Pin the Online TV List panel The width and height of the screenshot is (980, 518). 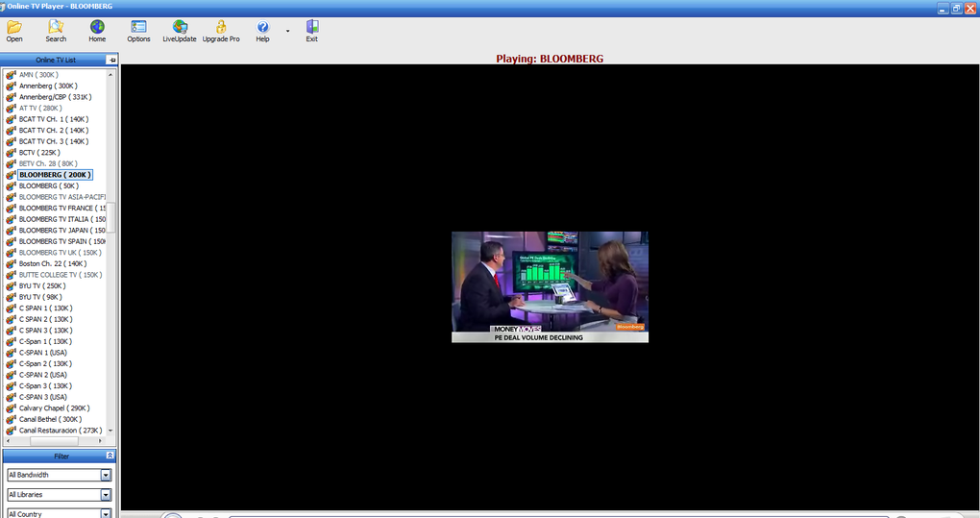click(x=111, y=60)
